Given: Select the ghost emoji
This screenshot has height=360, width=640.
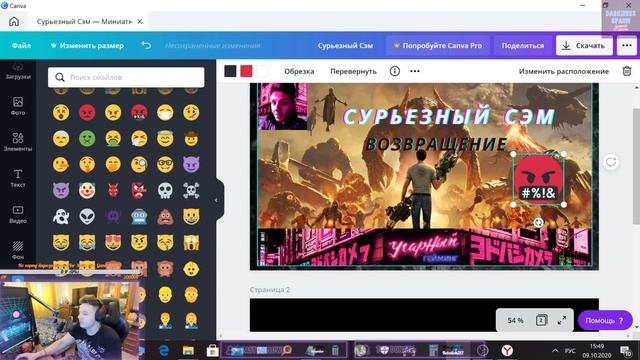Looking at the screenshot, I should click(61, 216).
